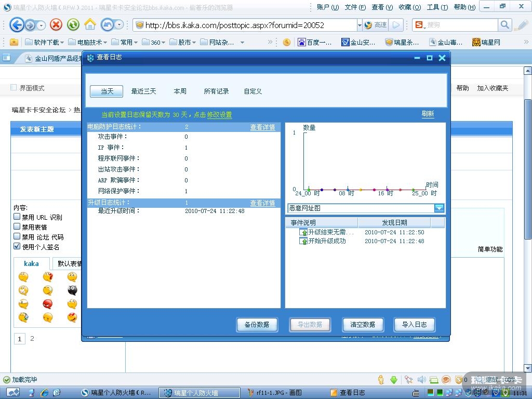This screenshot has height=399, width=532.
Task: Click the go/play arrow beside 高速
Action: 395,25
